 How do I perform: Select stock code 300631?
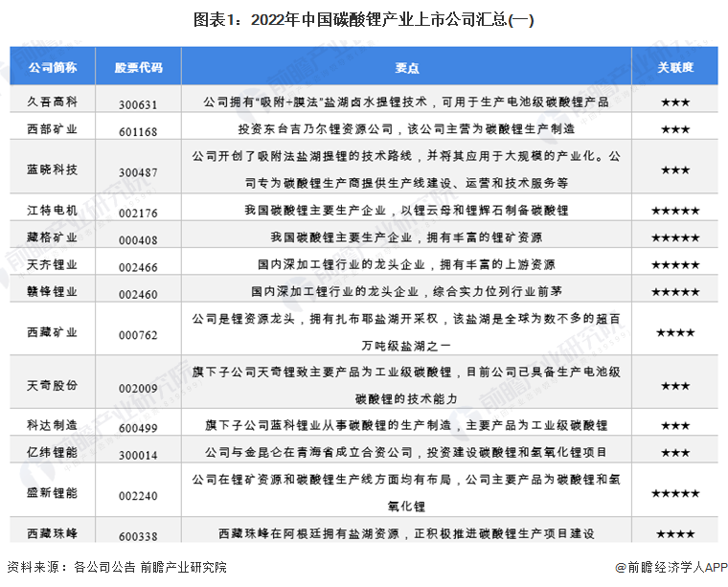click(138, 105)
